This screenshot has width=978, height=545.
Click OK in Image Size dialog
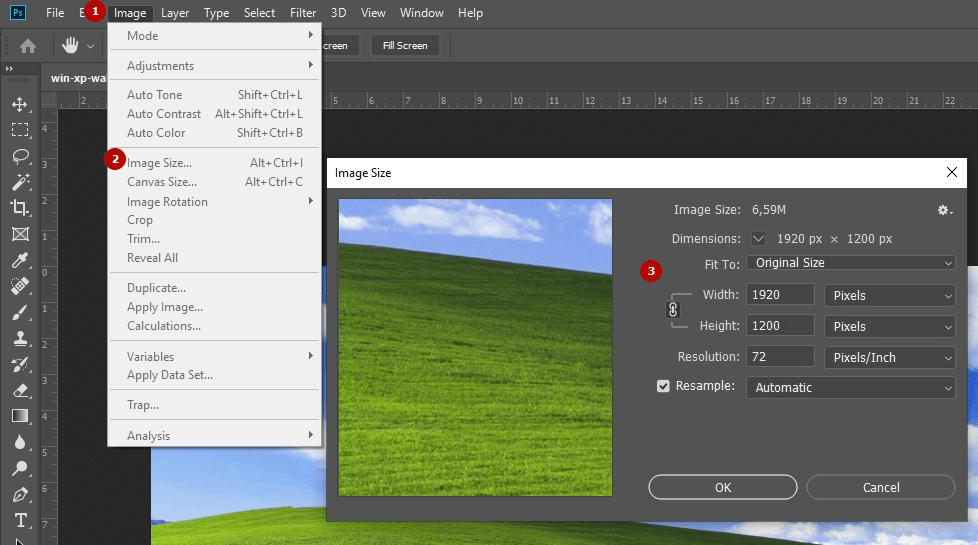(x=722, y=487)
